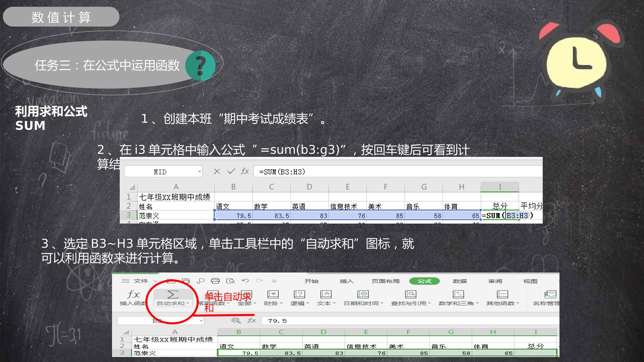
Task: Open the 查找与引用 function icon
Action: [411, 294]
